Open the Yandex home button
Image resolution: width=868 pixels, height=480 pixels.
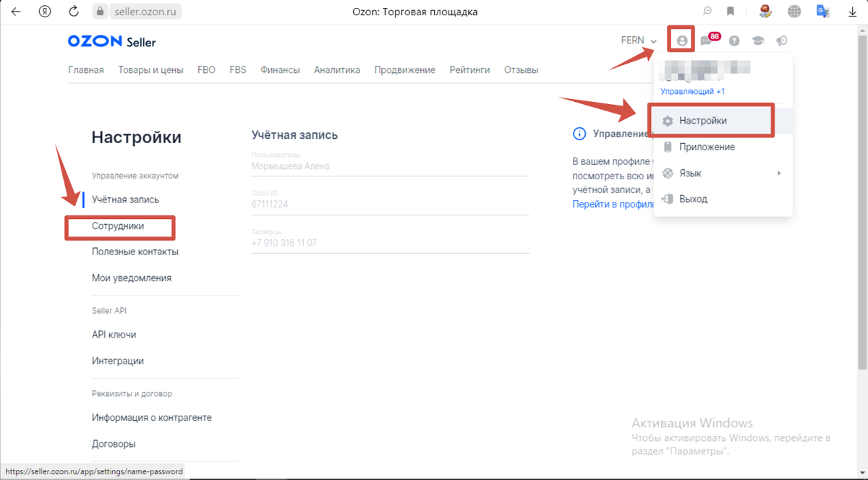[45, 12]
